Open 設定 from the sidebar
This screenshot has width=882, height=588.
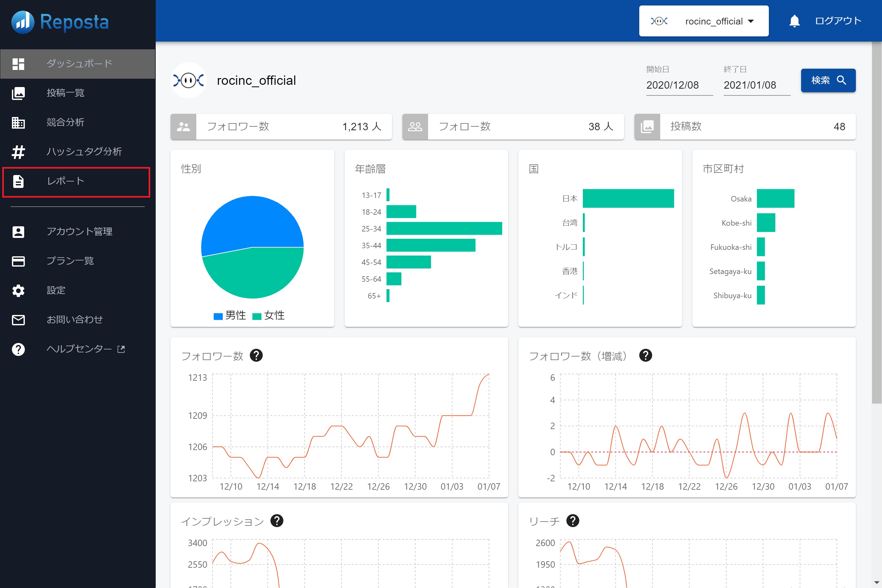tap(78, 291)
